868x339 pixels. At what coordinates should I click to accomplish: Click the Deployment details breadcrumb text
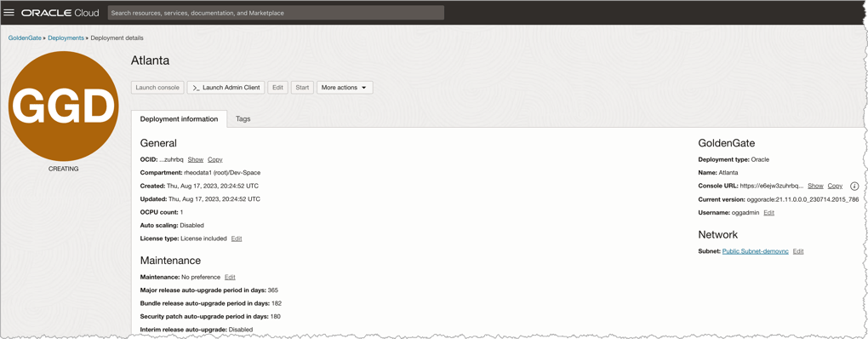tap(117, 38)
